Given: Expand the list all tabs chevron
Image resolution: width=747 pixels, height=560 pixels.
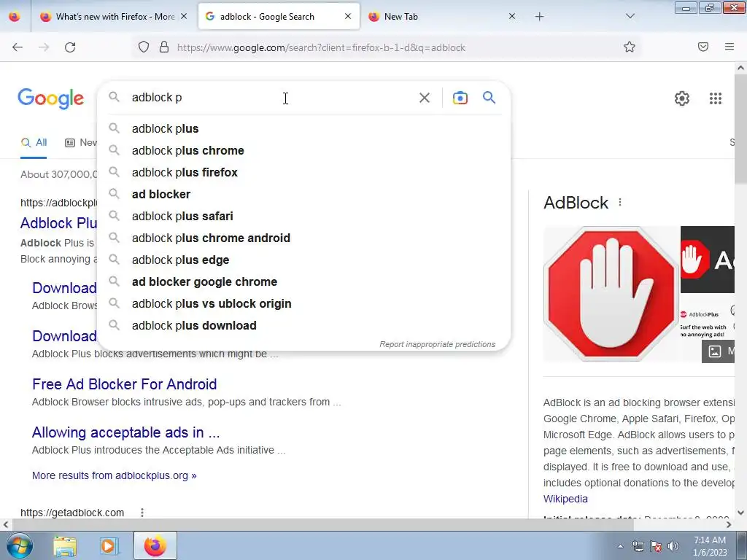Looking at the screenshot, I should point(630,17).
